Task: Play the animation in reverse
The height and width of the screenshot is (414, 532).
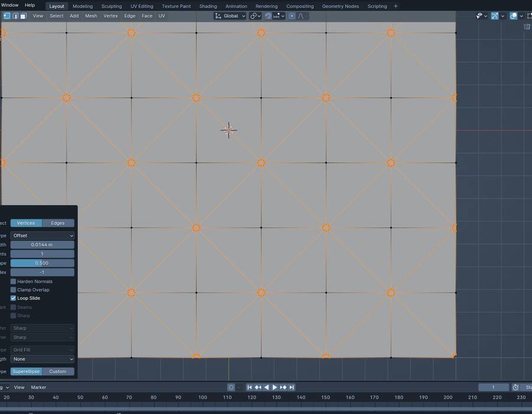Action: point(267,387)
